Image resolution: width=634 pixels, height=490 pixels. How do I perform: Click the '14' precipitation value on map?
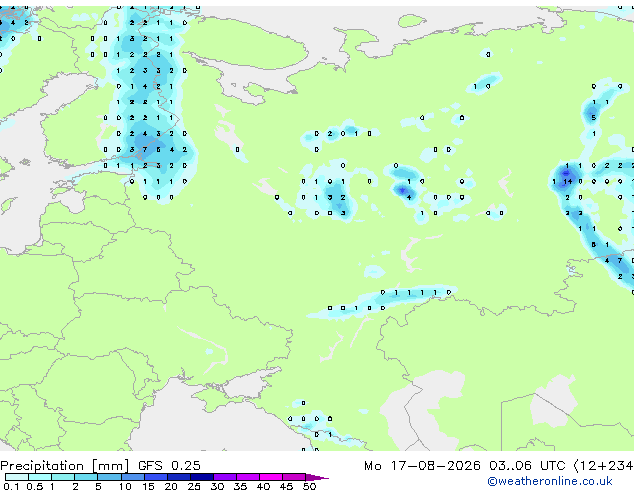tap(568, 182)
